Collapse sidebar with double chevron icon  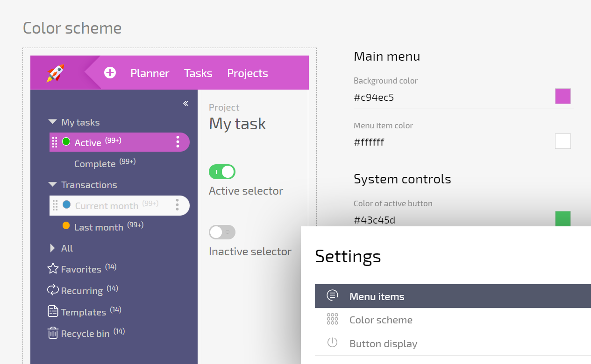tap(185, 104)
